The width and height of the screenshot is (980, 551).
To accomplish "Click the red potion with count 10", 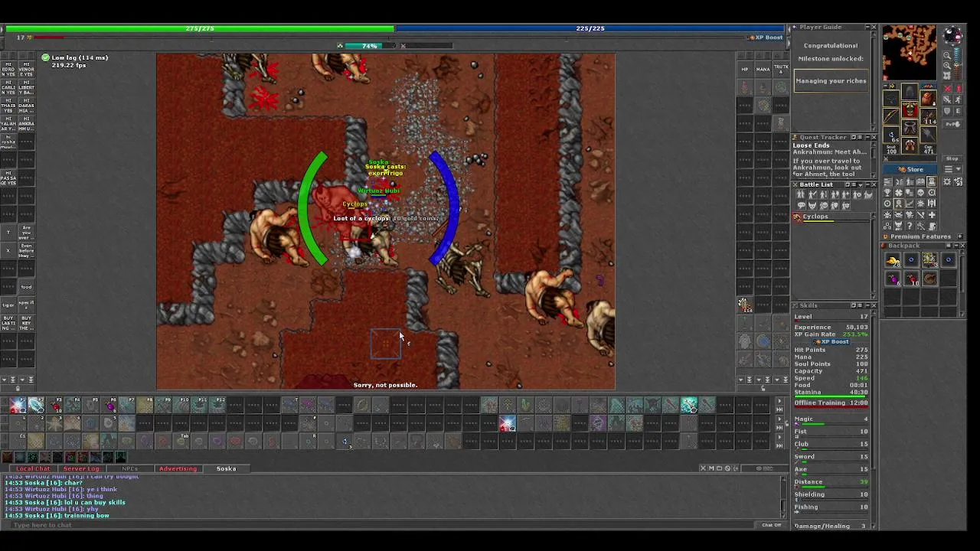I will (x=911, y=279).
